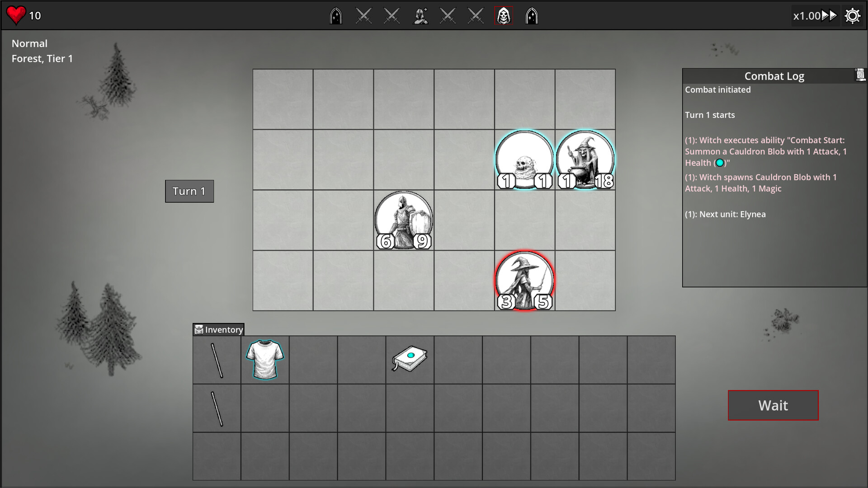Click the Inventory panel tab label
This screenshot has width=868, height=488.
tap(219, 330)
